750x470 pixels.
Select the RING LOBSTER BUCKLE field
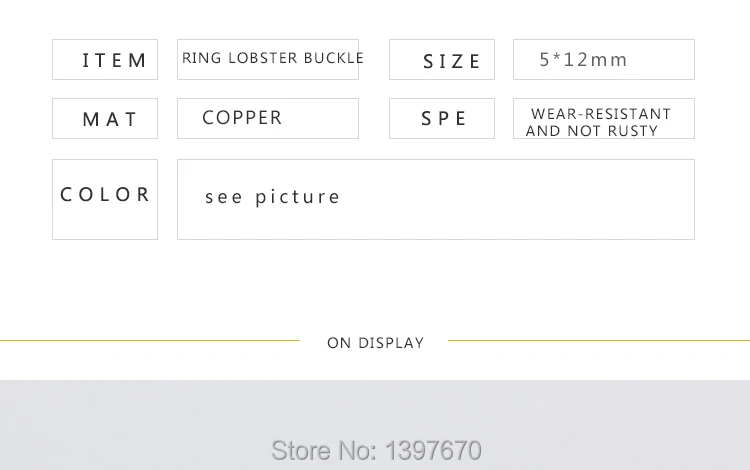(x=268, y=60)
